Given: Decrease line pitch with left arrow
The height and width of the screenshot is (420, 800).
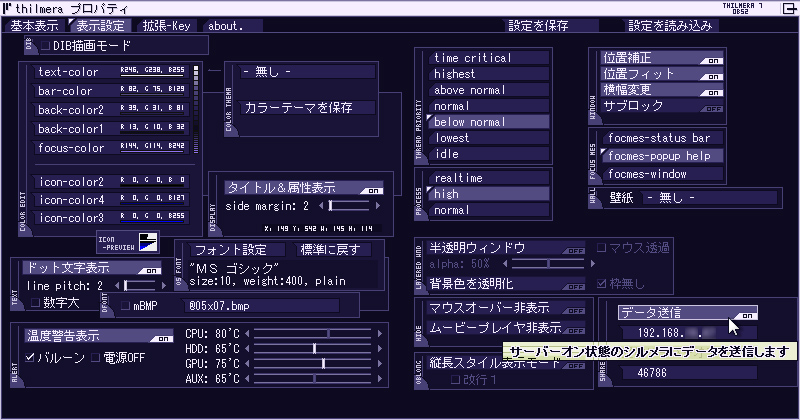Looking at the screenshot, I should point(117,286).
